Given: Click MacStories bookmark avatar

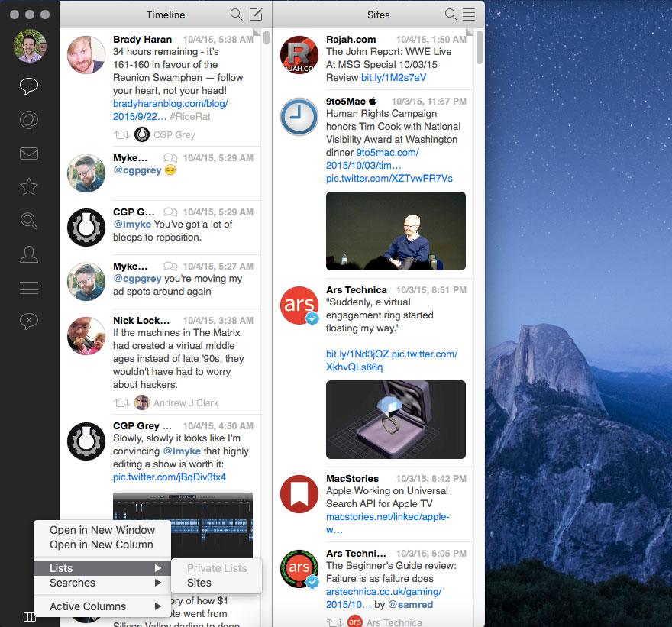Looking at the screenshot, I should (299, 493).
